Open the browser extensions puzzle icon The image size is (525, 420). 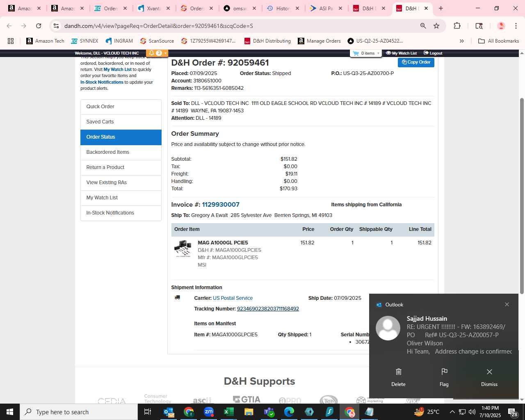click(x=457, y=26)
